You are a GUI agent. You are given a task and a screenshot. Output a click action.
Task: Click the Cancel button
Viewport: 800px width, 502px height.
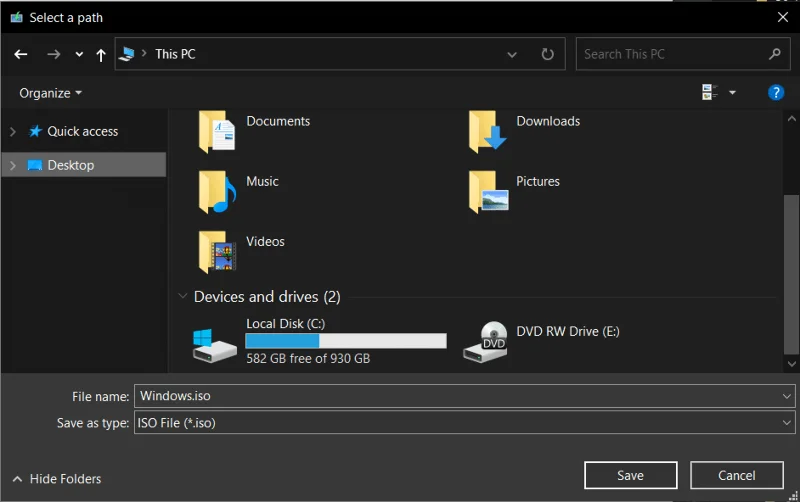pos(737,475)
